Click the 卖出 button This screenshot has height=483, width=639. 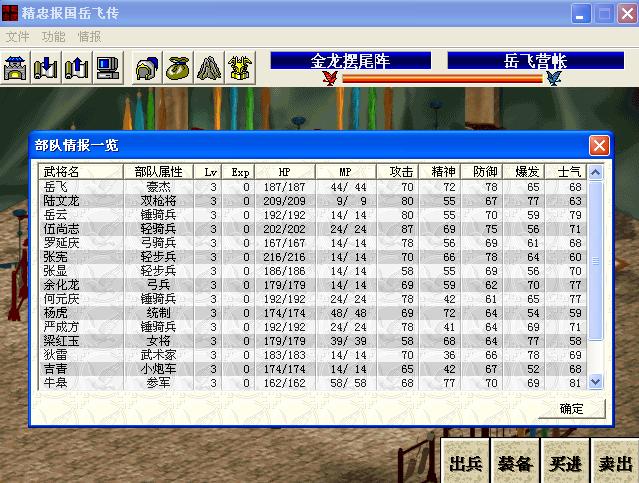[x=613, y=463]
